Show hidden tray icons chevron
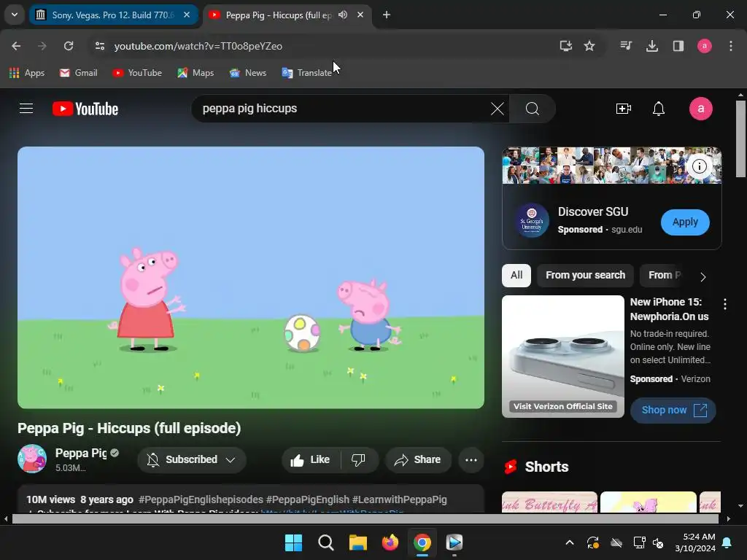Screen dimensions: 747x560 pos(569,542)
